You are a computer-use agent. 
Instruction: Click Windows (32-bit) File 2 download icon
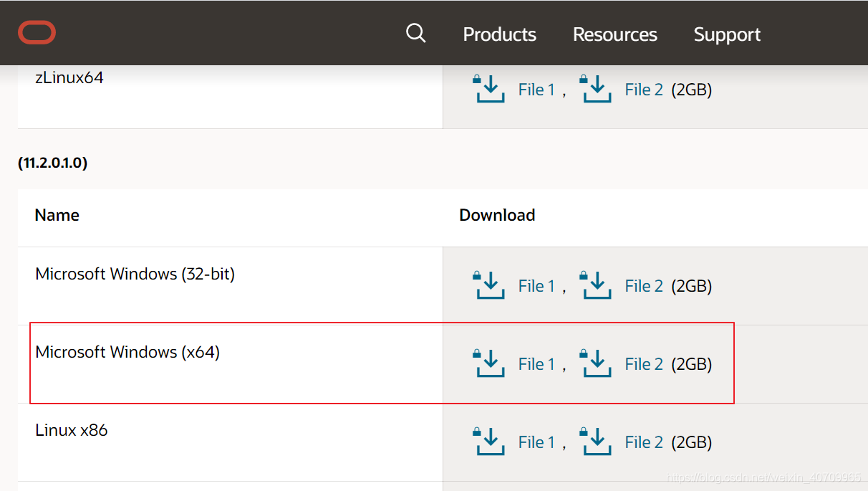[x=596, y=285]
